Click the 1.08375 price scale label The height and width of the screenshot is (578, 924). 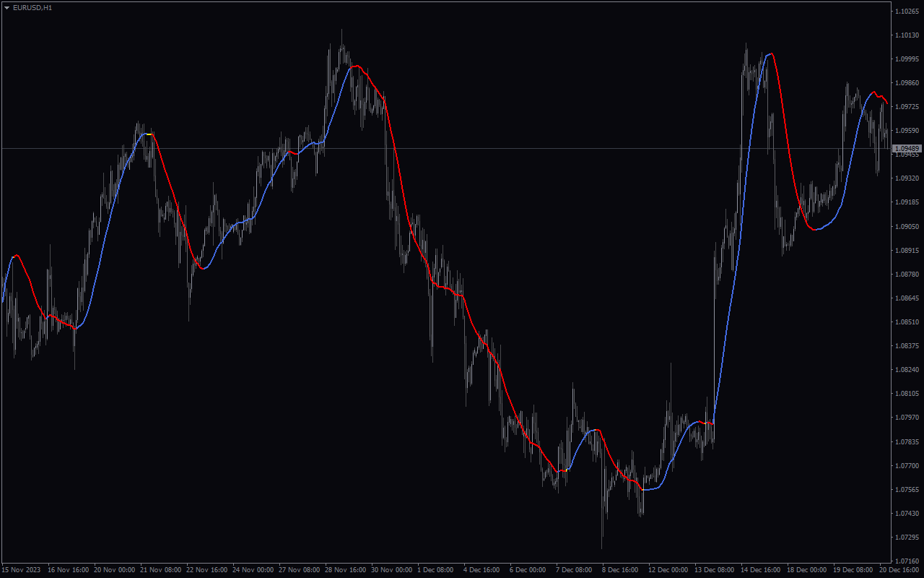(x=907, y=346)
